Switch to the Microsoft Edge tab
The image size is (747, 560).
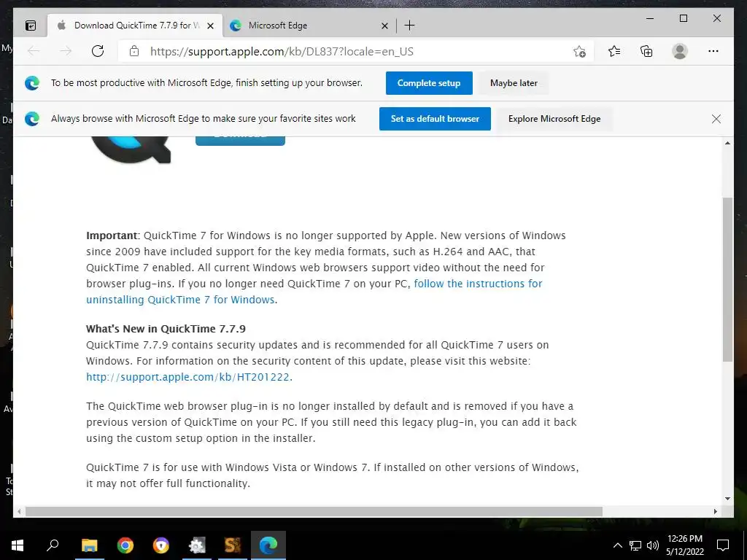(x=309, y=26)
